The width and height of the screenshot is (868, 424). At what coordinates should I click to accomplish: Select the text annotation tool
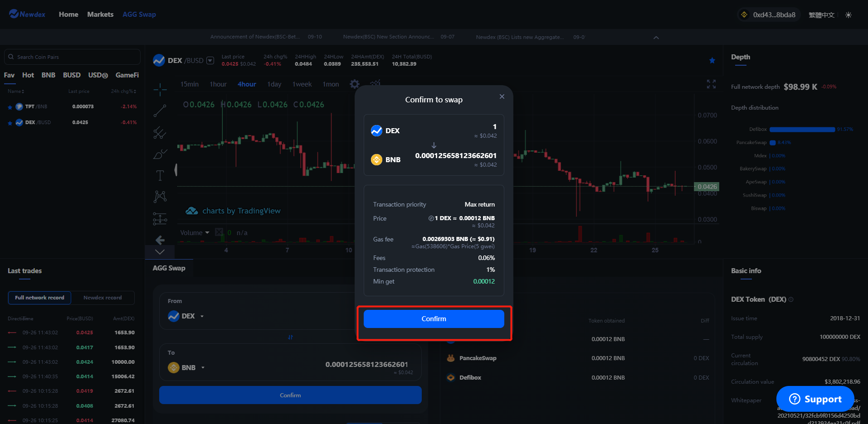pyautogui.click(x=160, y=175)
